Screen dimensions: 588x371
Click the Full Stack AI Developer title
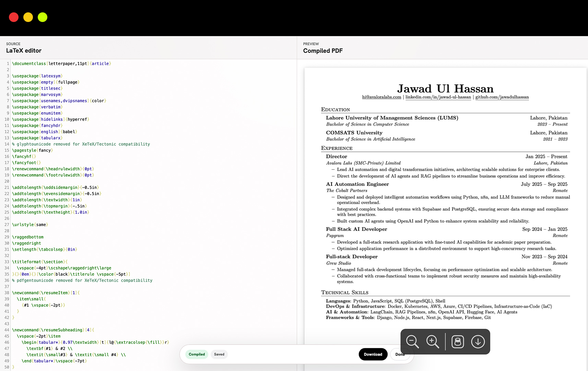[x=356, y=229]
